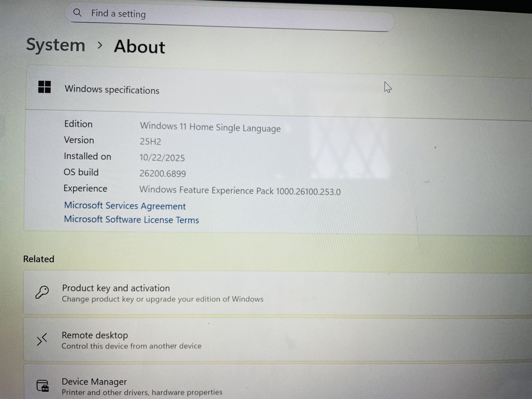
Task: Click the About breadcrumb title
Action: coord(139,47)
